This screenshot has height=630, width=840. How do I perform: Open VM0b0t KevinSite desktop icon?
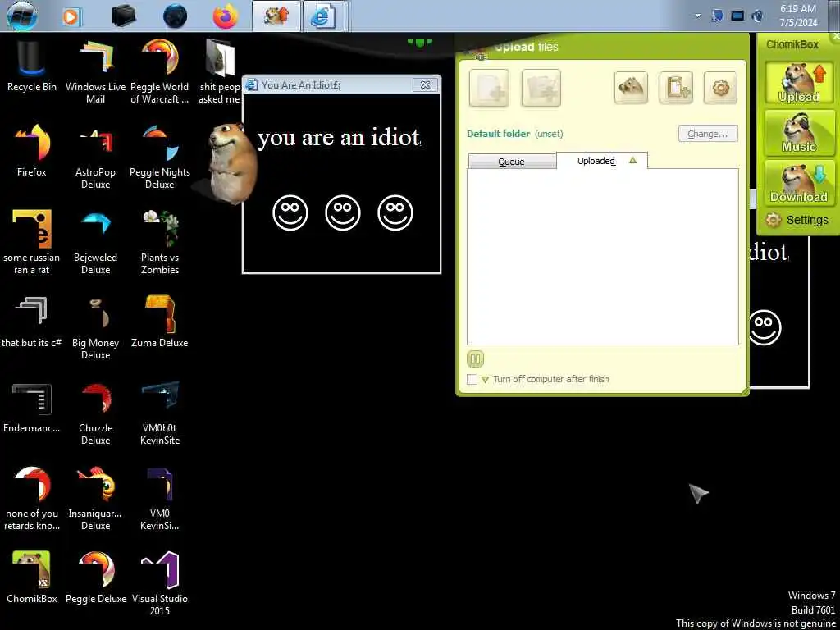click(160, 413)
